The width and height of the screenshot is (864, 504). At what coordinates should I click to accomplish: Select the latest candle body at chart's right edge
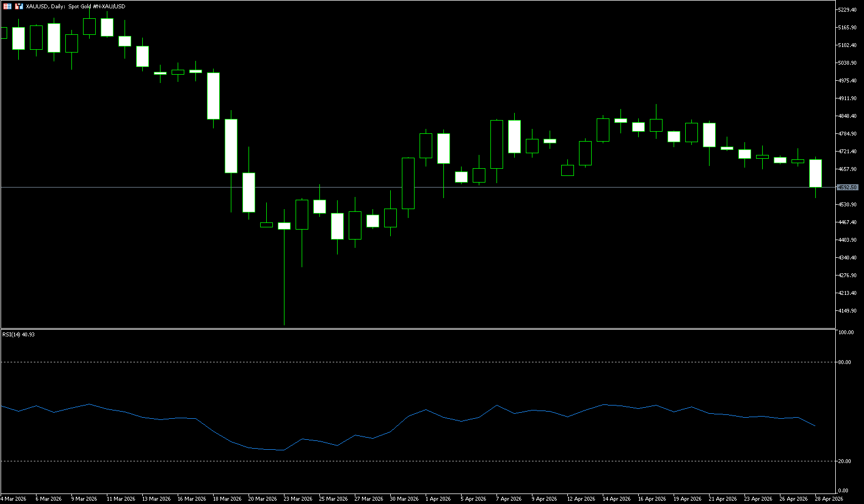[815, 173]
